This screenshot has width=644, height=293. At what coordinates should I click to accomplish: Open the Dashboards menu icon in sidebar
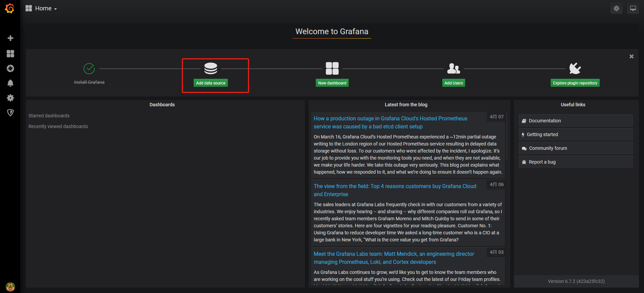(10, 54)
